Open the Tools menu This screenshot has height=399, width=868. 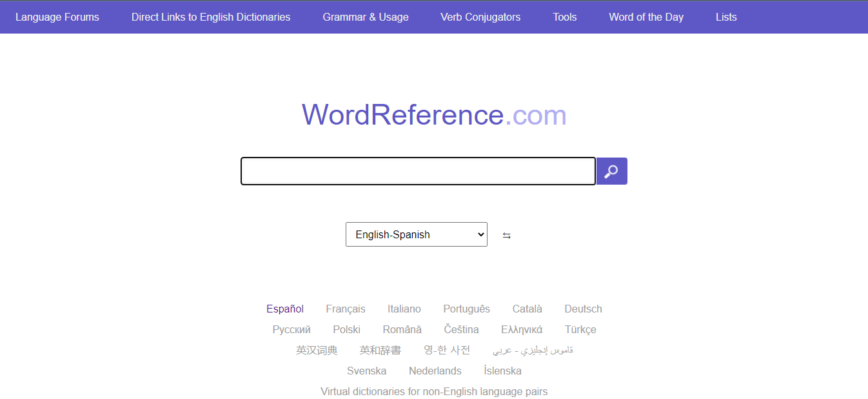coord(565,17)
